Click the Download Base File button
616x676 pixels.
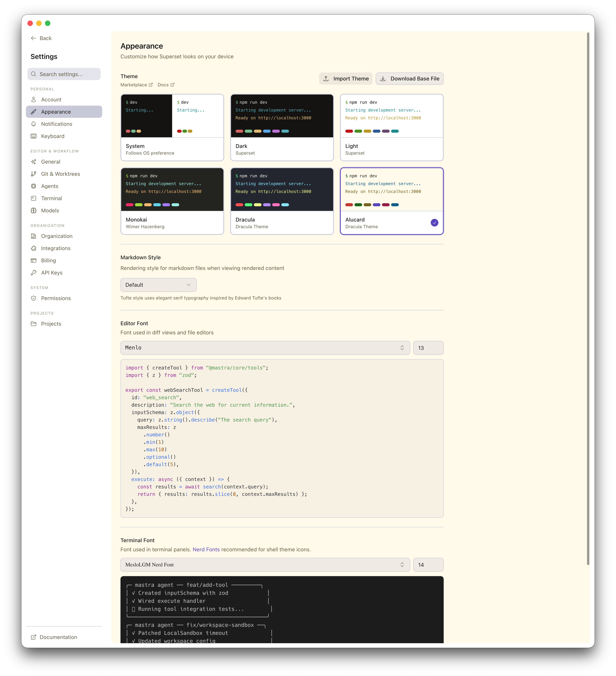(x=409, y=79)
